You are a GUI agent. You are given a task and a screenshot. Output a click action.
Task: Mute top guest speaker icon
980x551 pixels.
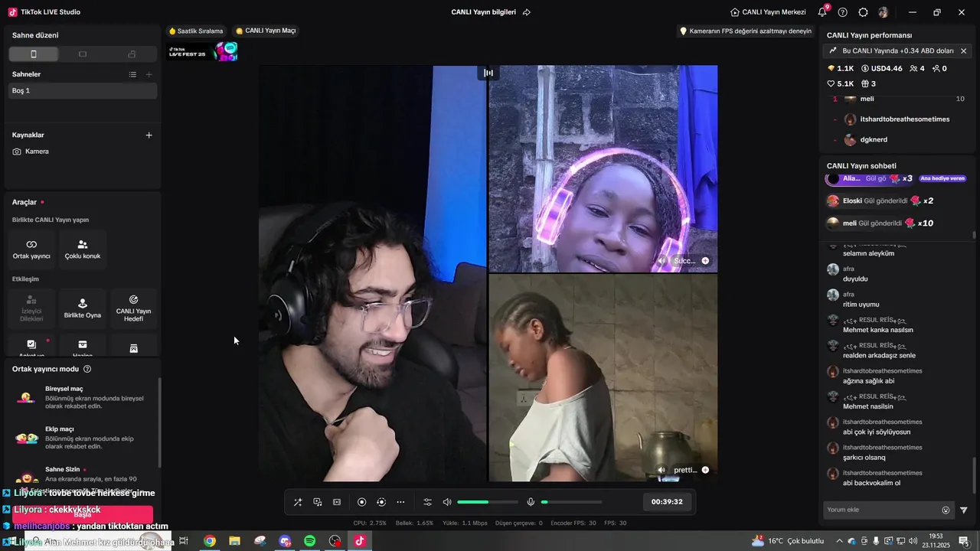tap(662, 261)
